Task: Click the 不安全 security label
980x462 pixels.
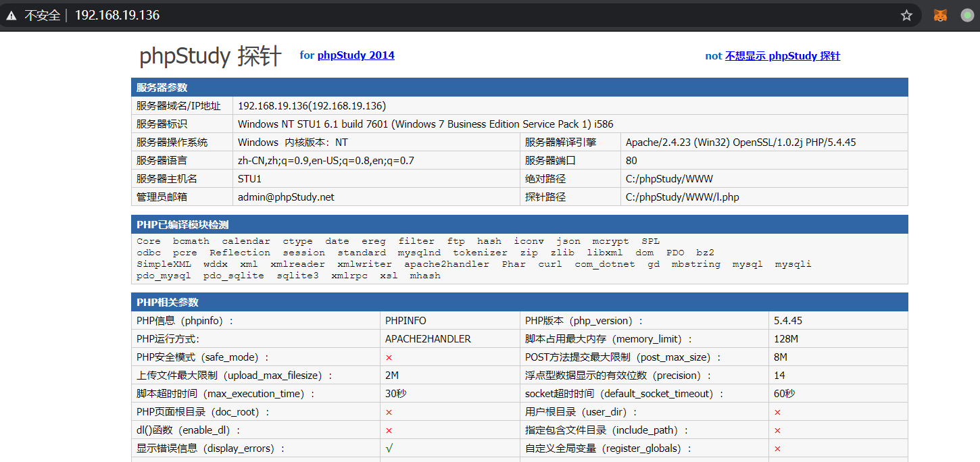Action: [43, 15]
